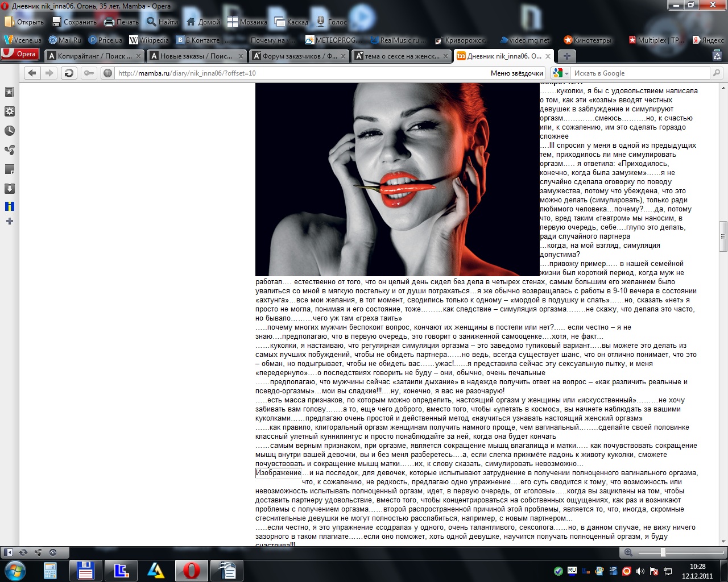Viewport: 728px width, 582px height.
Task: Click the Opera Unite status bar icon
Action: coord(38,552)
